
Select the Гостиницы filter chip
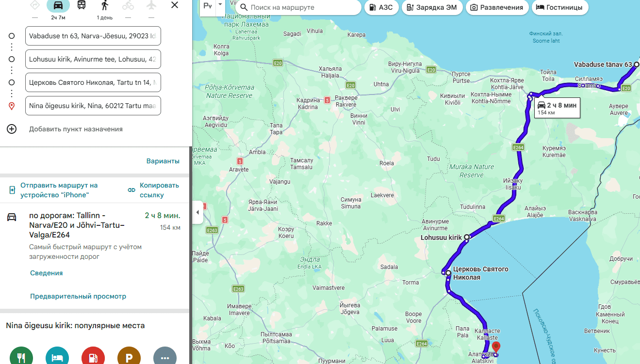[x=560, y=7]
